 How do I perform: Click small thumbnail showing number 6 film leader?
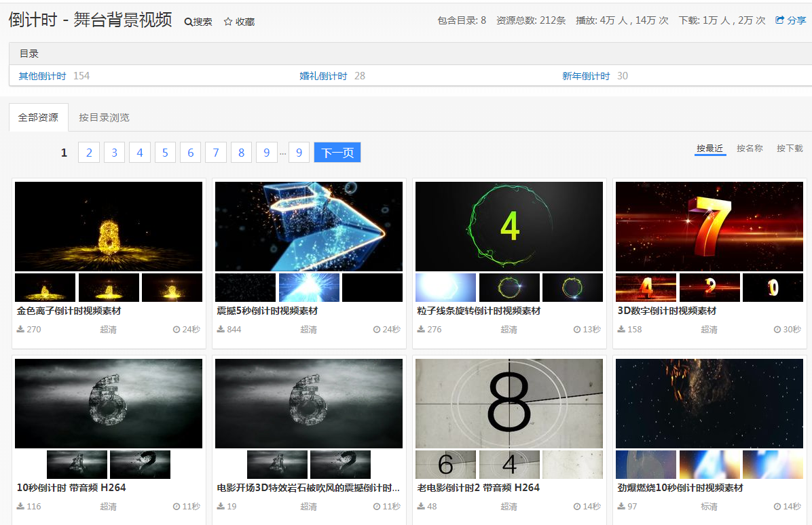tap(446, 465)
